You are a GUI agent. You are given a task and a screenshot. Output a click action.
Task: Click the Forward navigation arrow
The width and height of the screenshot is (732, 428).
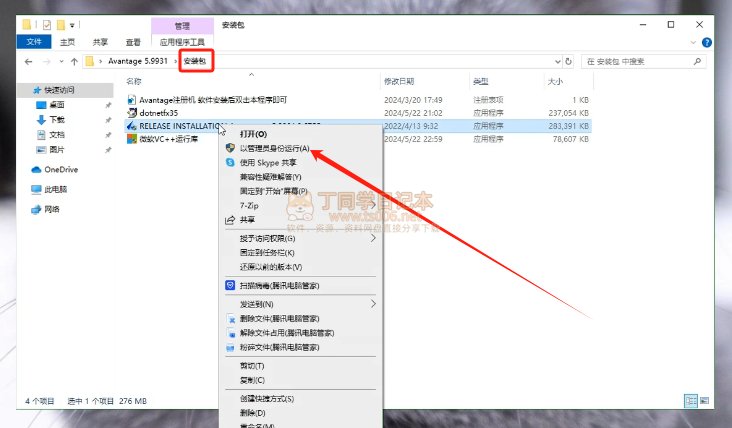(46, 62)
